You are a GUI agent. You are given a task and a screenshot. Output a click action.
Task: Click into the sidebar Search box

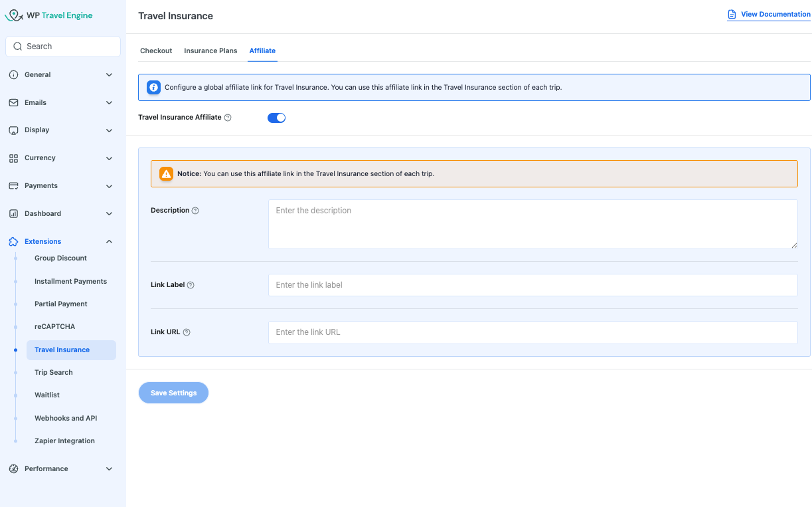(63, 47)
